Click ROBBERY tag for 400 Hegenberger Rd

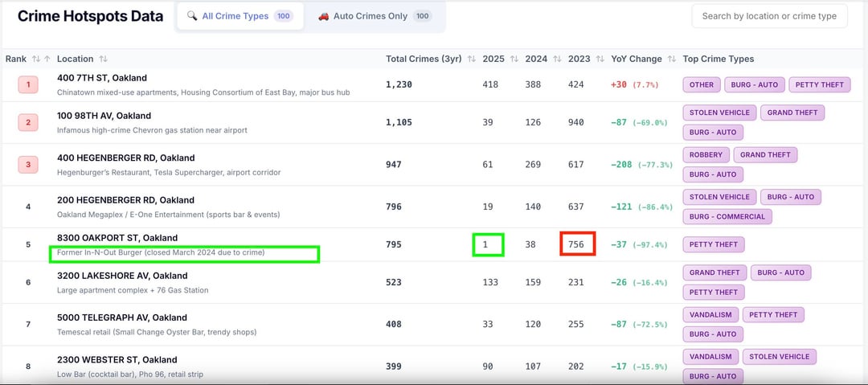[x=706, y=154]
